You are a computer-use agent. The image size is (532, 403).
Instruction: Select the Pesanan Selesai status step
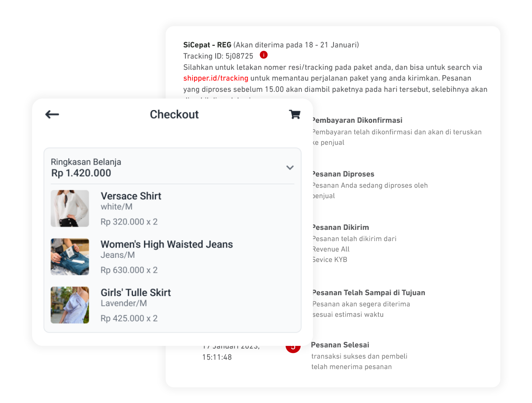click(x=340, y=345)
